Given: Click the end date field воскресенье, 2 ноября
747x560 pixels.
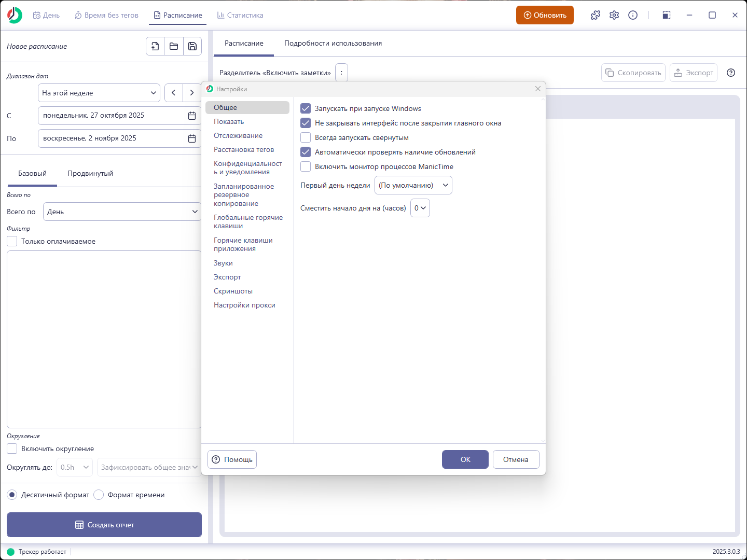Looking at the screenshot, I should click(119, 138).
